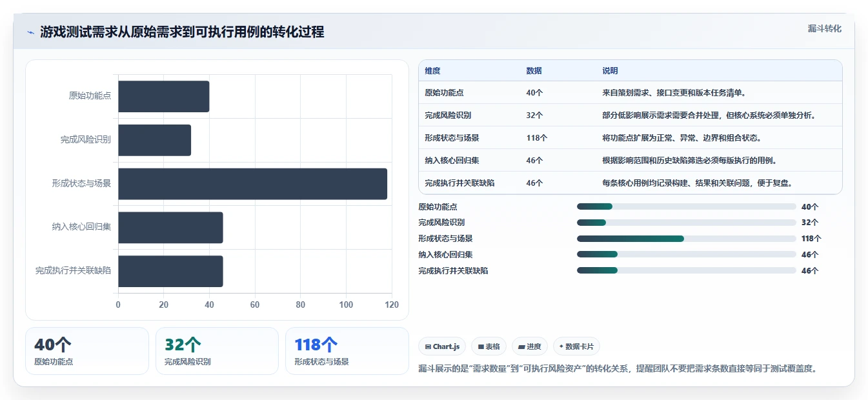Click the sparkle icon inside the 数据卡片 chip

561,347
